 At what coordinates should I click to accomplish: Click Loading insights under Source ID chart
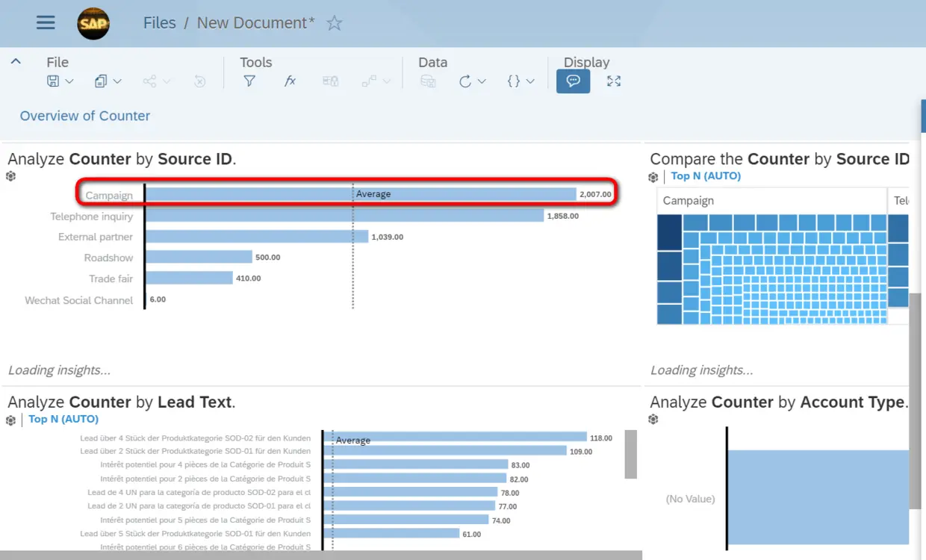coord(59,370)
